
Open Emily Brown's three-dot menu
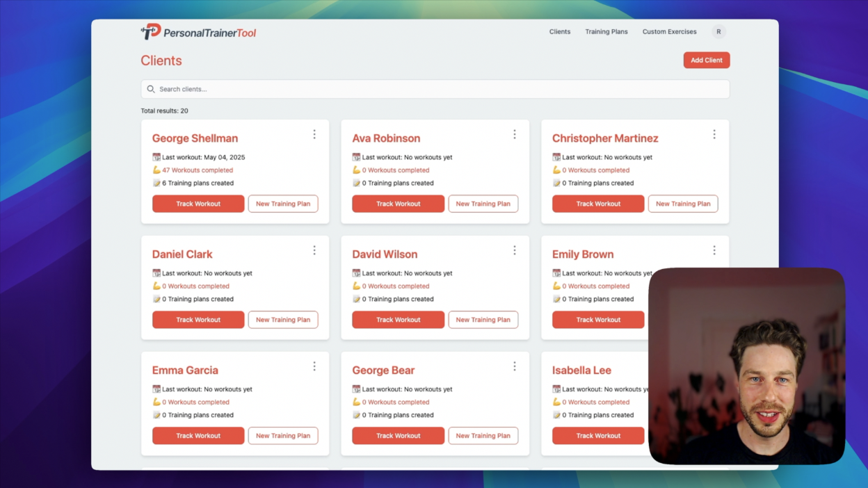pyautogui.click(x=714, y=250)
